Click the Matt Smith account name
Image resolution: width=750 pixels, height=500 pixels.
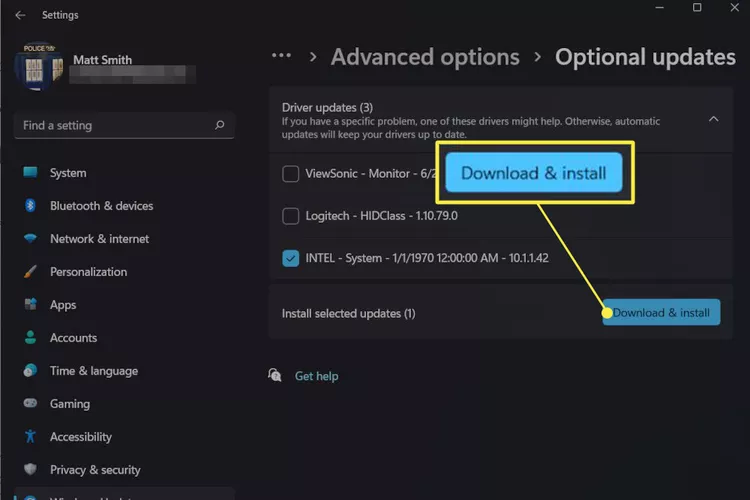[102, 60]
